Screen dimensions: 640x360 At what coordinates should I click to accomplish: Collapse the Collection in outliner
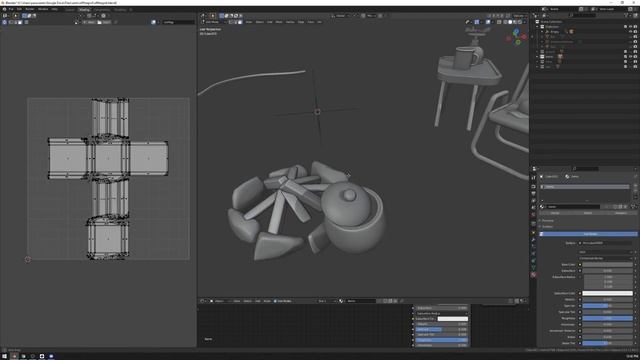(x=537, y=27)
